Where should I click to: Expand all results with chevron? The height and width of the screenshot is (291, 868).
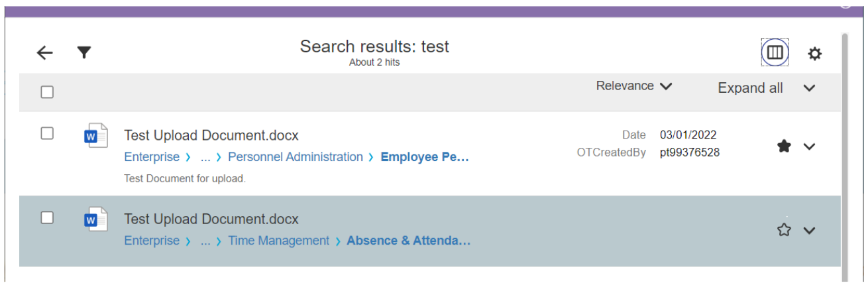[x=809, y=88]
